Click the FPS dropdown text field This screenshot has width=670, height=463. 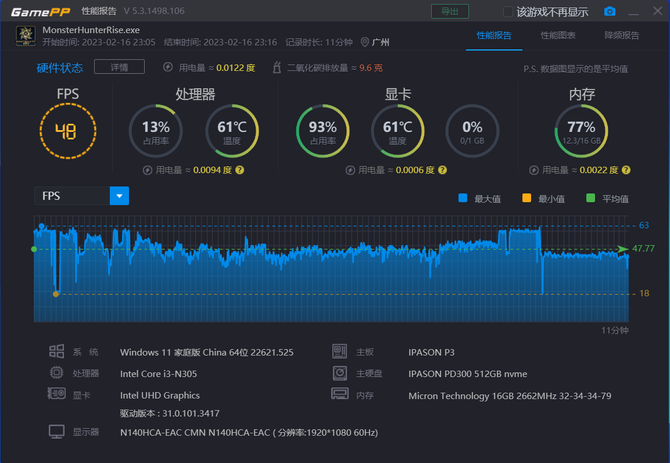[72, 196]
